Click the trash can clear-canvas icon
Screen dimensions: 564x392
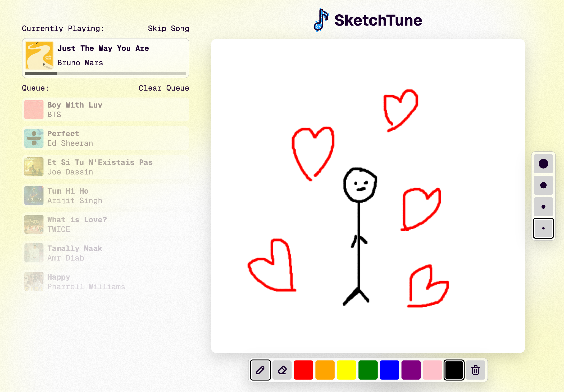[x=475, y=370]
